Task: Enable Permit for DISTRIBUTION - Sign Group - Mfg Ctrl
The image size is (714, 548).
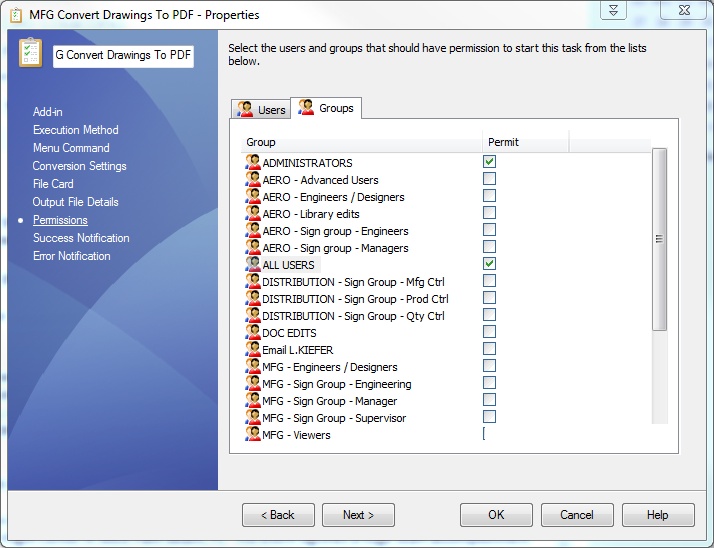Action: pos(490,281)
